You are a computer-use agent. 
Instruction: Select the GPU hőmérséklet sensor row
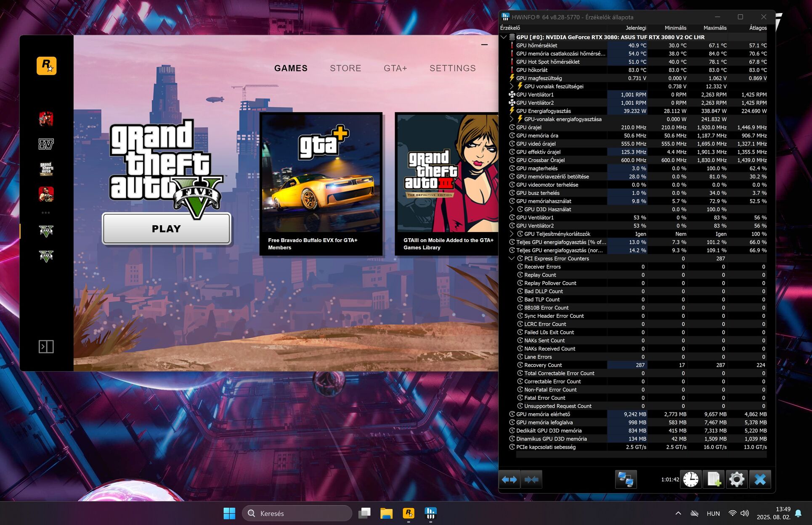coord(637,45)
